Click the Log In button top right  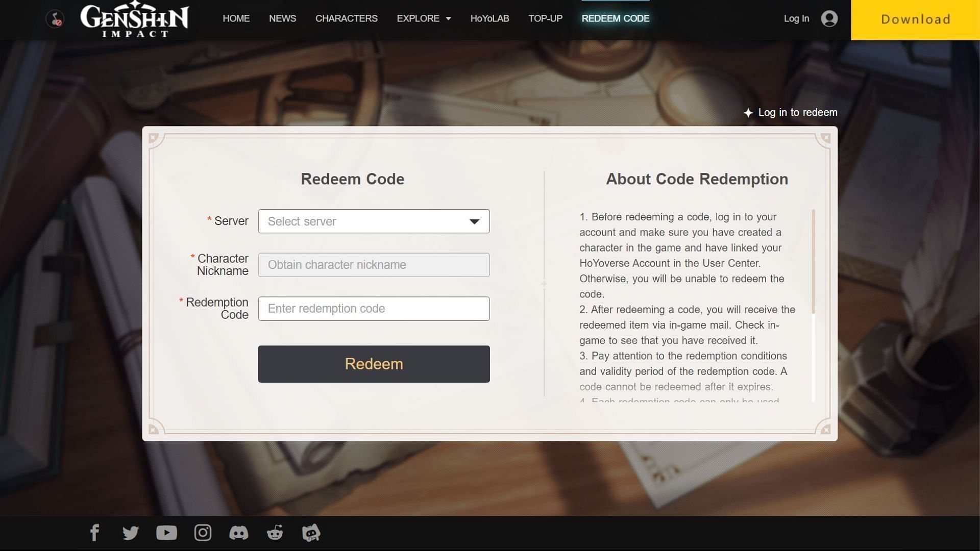click(x=796, y=18)
